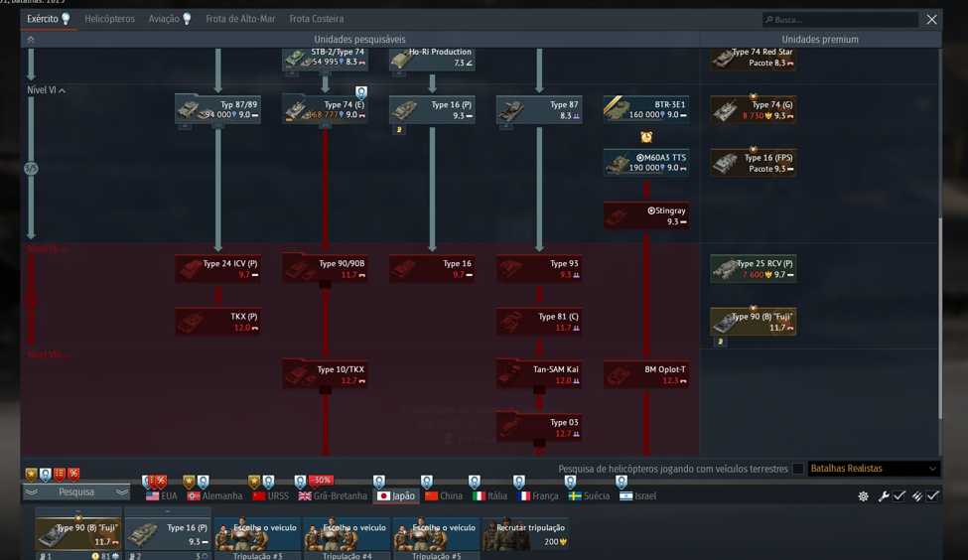Select the Type 81 (C) vehicle card
968x560 pixels.
coord(539,322)
